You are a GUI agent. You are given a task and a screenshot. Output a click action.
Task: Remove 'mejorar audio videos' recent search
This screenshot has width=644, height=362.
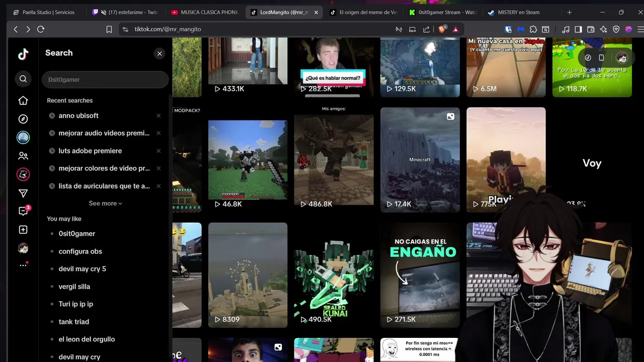tap(158, 133)
